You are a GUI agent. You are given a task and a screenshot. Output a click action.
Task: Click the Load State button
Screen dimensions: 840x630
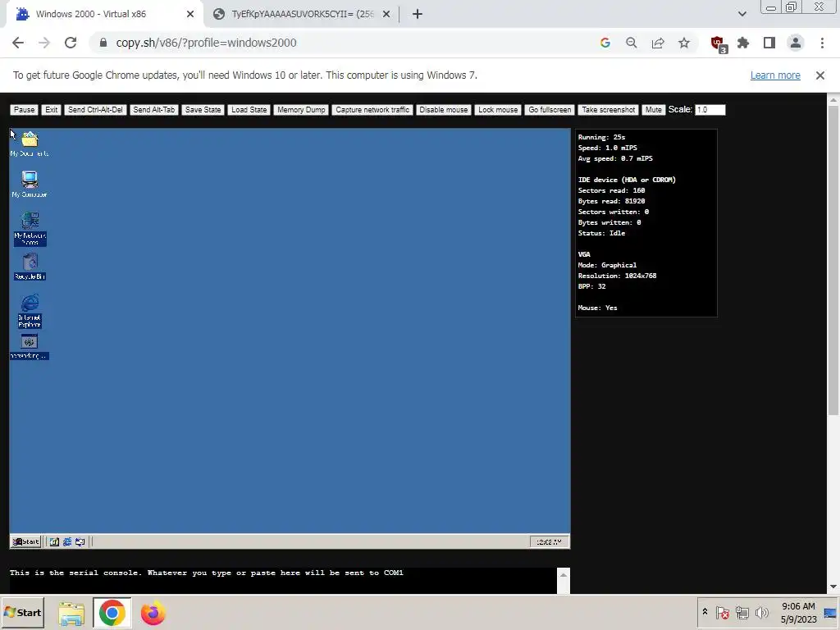[x=249, y=110]
